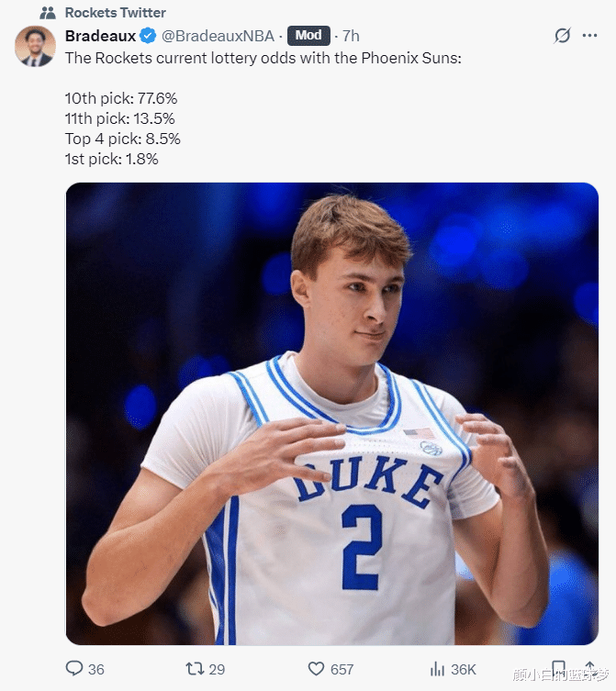
Task: Click the reply comment icon
Action: [x=74, y=669]
